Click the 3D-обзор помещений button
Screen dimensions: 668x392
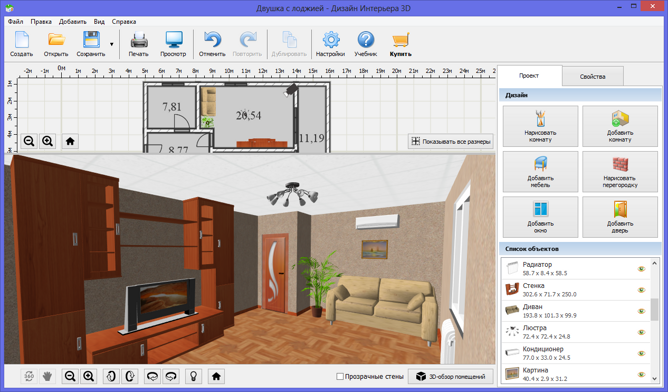click(x=451, y=377)
